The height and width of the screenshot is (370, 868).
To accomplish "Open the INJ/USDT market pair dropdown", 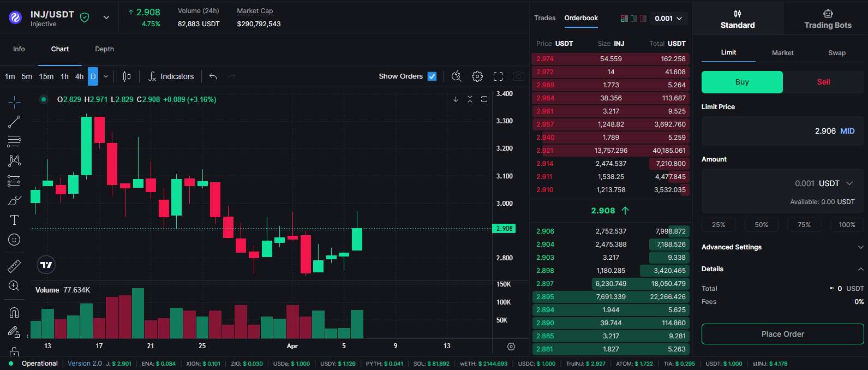I will pyautogui.click(x=106, y=17).
